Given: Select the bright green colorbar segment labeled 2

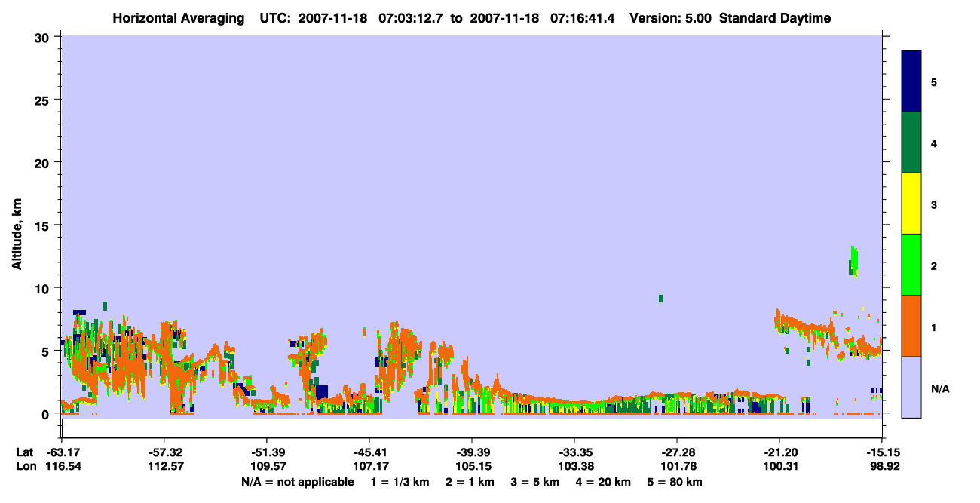Looking at the screenshot, I should coord(911,265).
